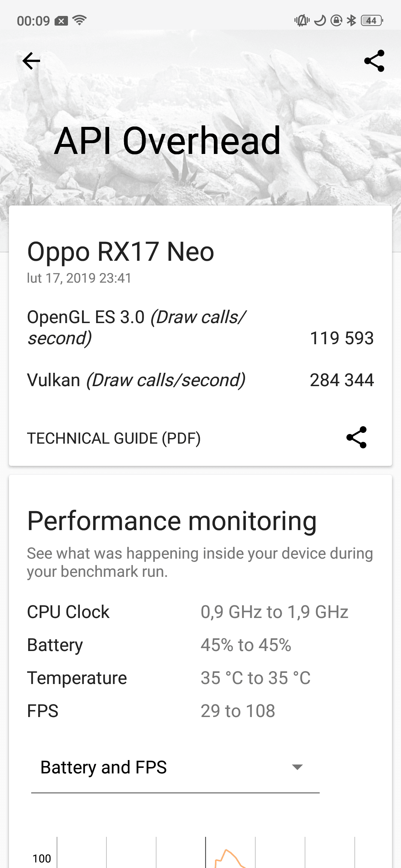Viewport: 401px width, 868px height.
Task: Share results via top-right share icon
Action: tap(374, 61)
